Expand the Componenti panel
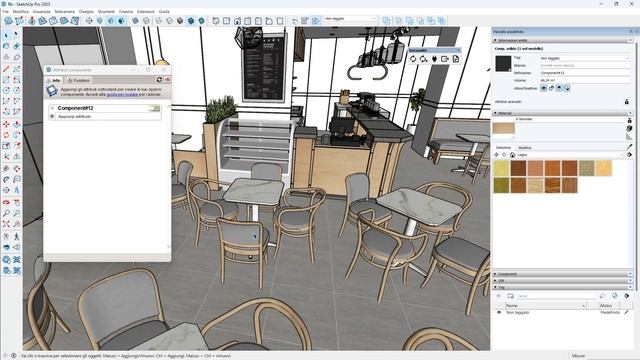The image size is (640, 360). point(562,274)
